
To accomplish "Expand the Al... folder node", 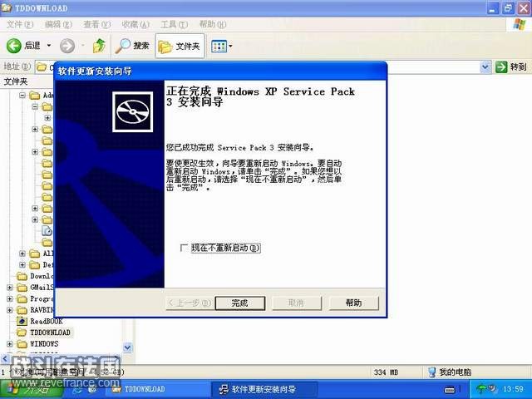I will [x=22, y=254].
